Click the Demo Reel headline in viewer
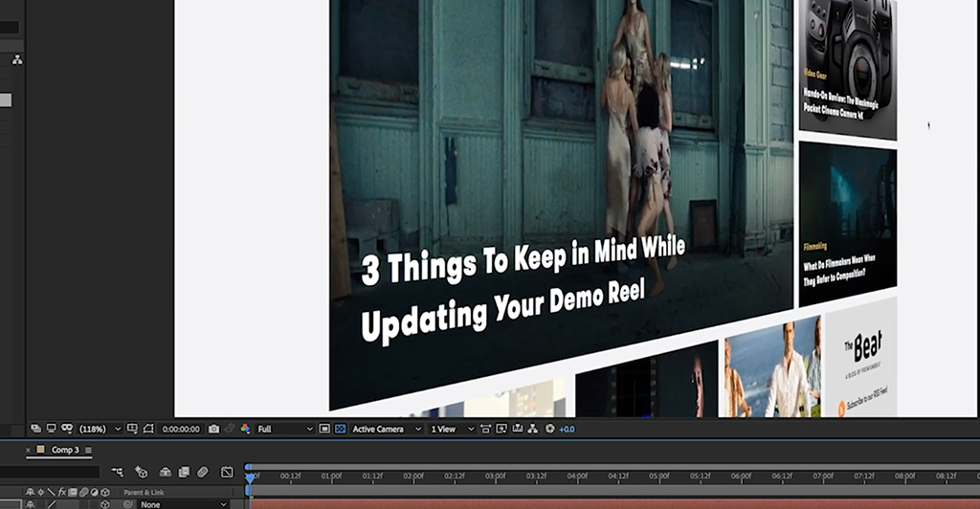This screenshot has width=980, height=509. (523, 288)
